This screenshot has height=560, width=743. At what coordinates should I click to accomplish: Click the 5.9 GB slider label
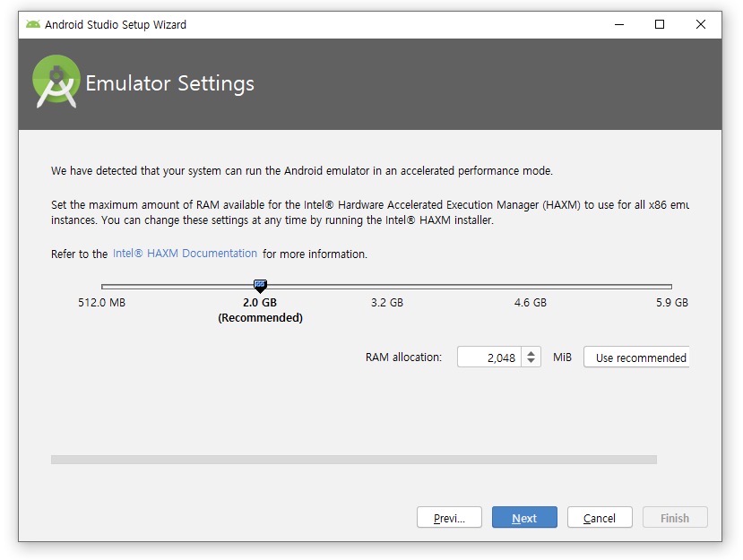click(672, 302)
